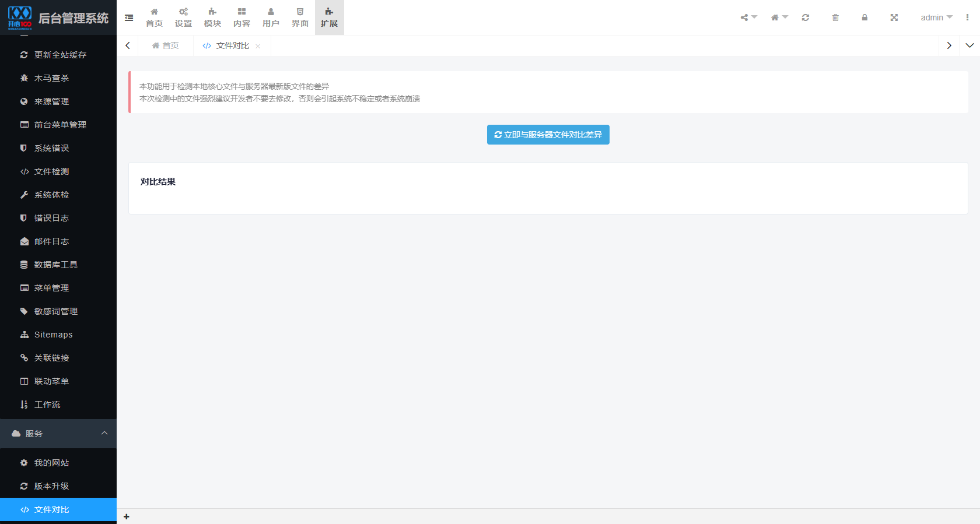Open the 内容 top navigation item
980x524 pixels.
point(242,17)
